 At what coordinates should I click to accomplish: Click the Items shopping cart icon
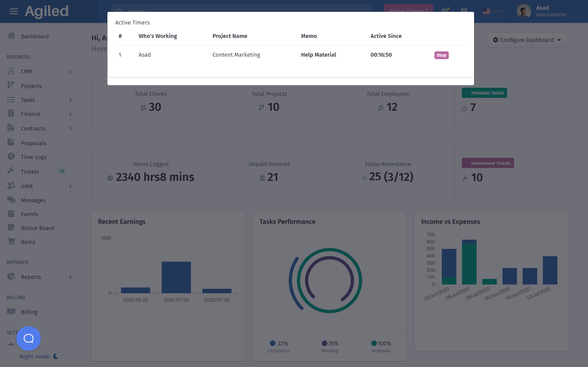11,242
